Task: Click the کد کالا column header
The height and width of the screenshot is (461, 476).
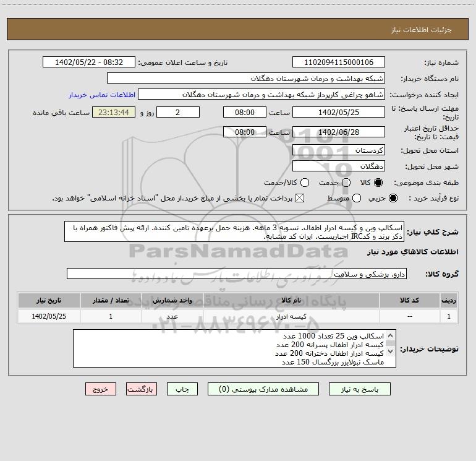Action: pyautogui.click(x=409, y=300)
